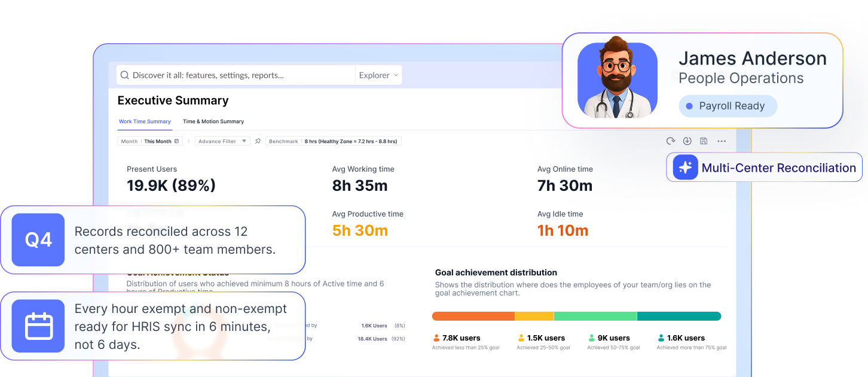Click the teal segment of distribution bar

tap(679, 316)
